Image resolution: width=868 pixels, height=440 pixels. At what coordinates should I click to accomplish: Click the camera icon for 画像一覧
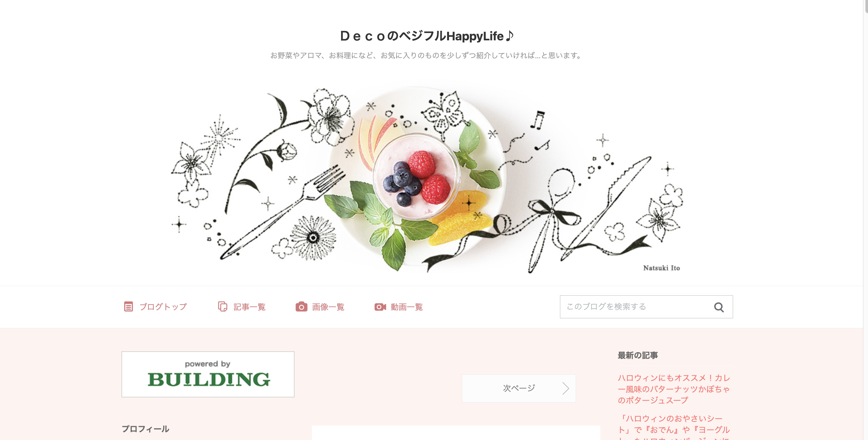[301, 307]
